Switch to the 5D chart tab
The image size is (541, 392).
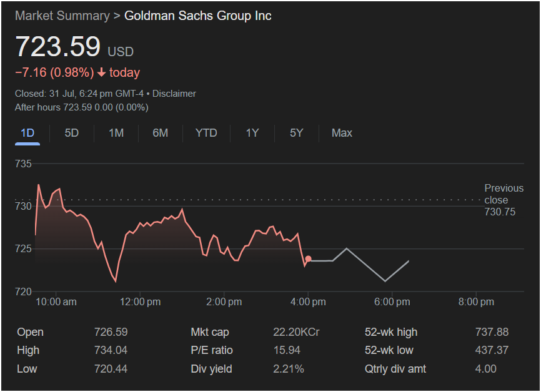coord(72,133)
